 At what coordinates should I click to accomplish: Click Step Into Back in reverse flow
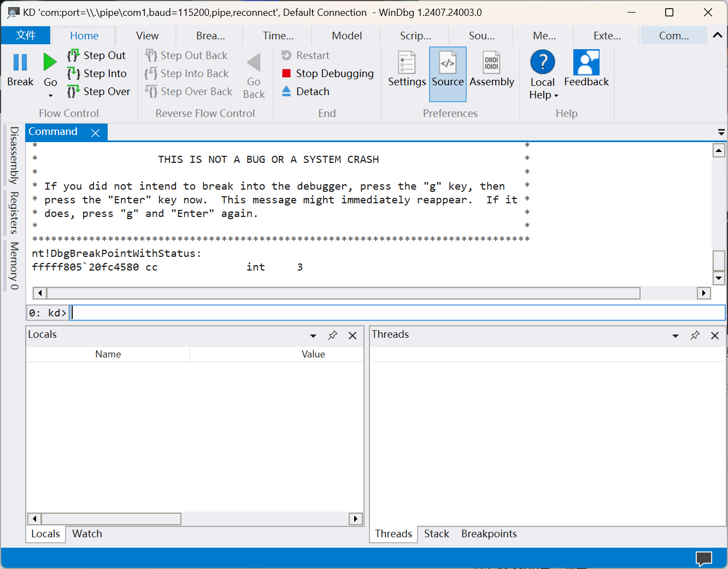[187, 73]
